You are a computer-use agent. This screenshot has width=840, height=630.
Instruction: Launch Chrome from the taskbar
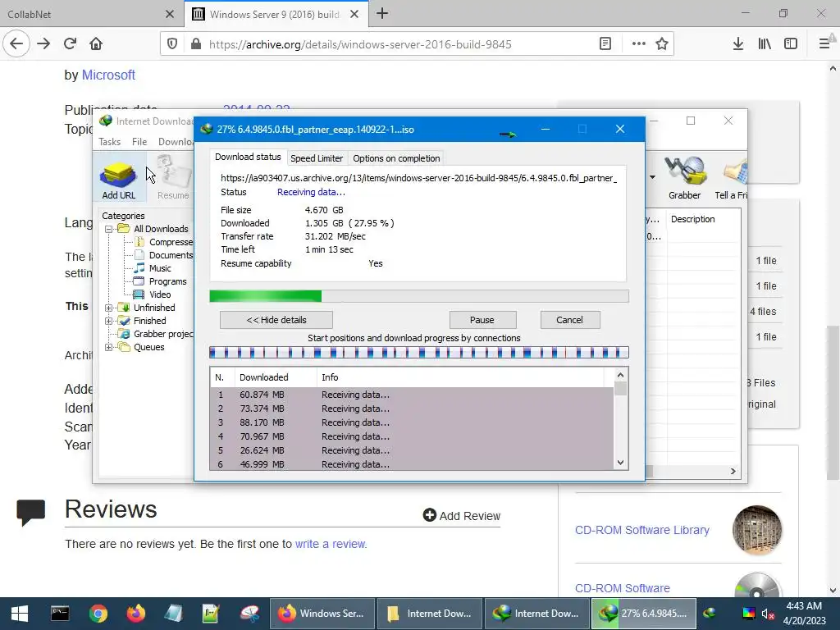[x=98, y=614]
